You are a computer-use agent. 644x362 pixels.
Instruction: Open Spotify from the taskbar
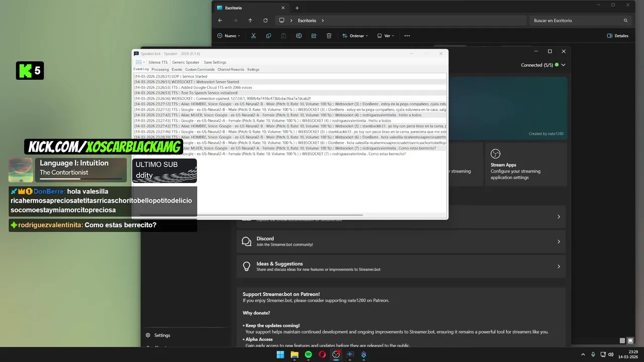pyautogui.click(x=308, y=354)
